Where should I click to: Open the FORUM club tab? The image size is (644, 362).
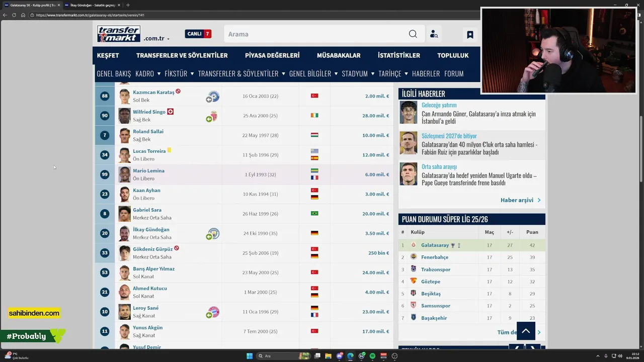click(x=454, y=73)
